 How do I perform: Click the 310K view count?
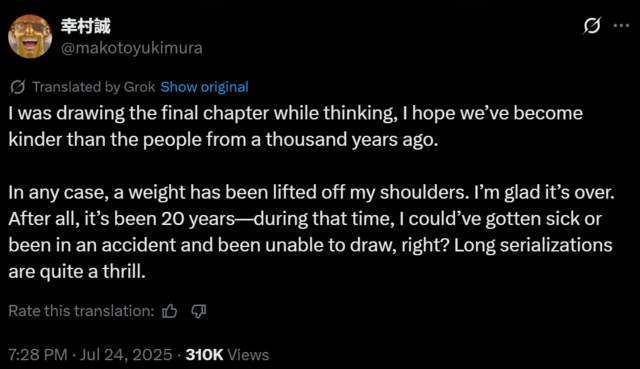(x=204, y=355)
